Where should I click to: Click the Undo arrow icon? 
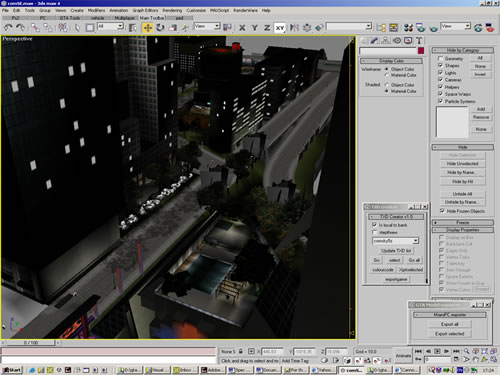click(x=8, y=27)
